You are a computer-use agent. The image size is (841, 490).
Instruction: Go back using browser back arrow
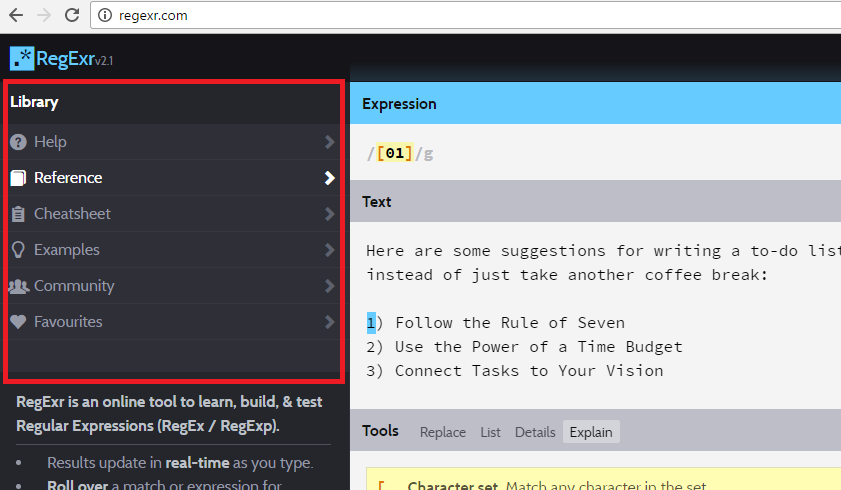(15, 15)
